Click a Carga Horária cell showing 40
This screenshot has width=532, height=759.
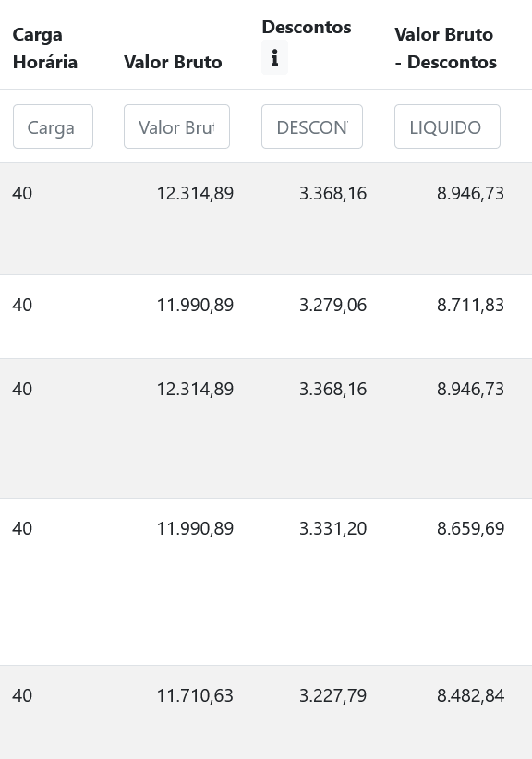[x=22, y=193]
